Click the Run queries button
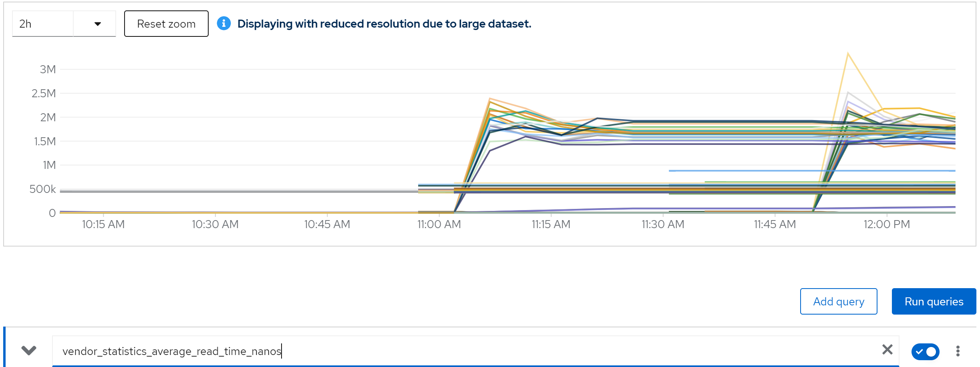 click(934, 301)
